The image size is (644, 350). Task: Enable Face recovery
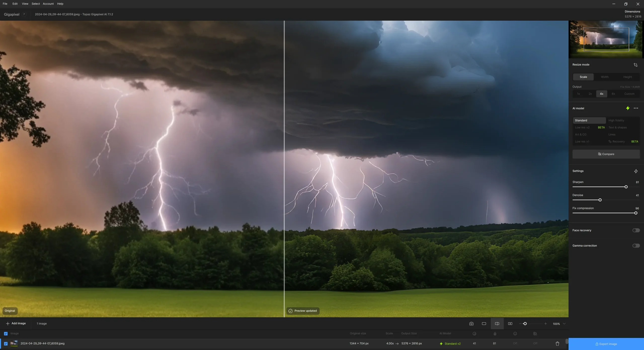point(636,230)
